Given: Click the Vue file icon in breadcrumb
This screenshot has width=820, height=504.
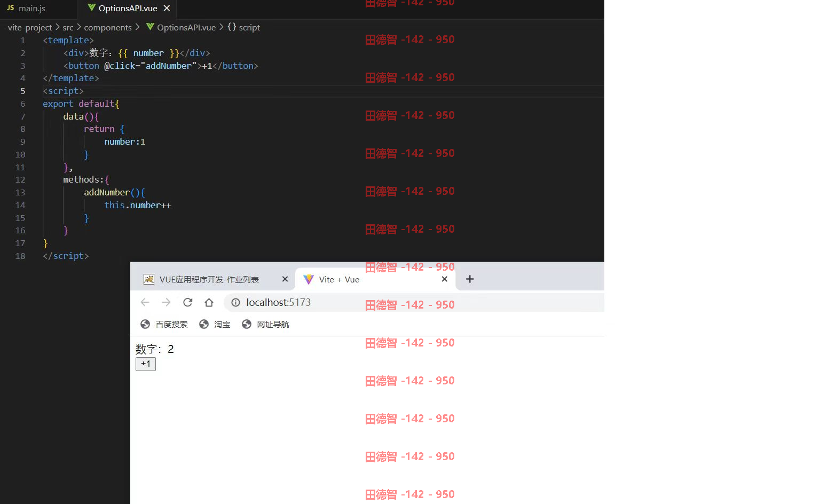Looking at the screenshot, I should 150,27.
